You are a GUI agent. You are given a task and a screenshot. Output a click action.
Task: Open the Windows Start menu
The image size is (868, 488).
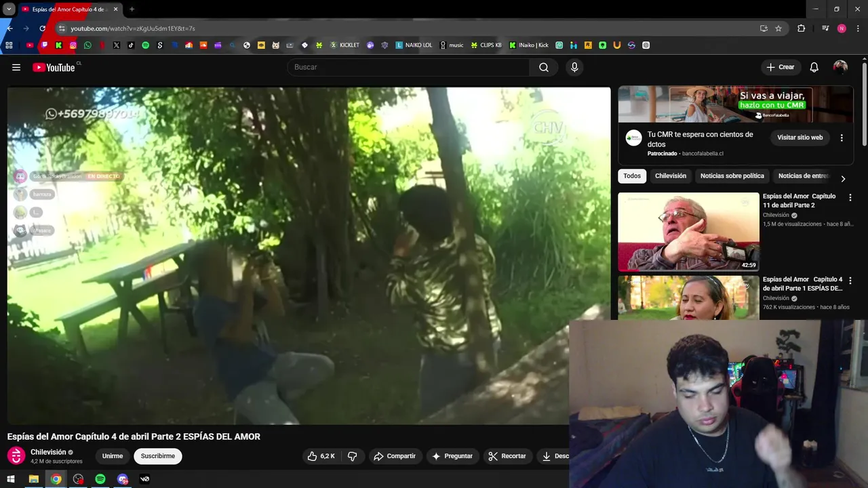point(11,479)
